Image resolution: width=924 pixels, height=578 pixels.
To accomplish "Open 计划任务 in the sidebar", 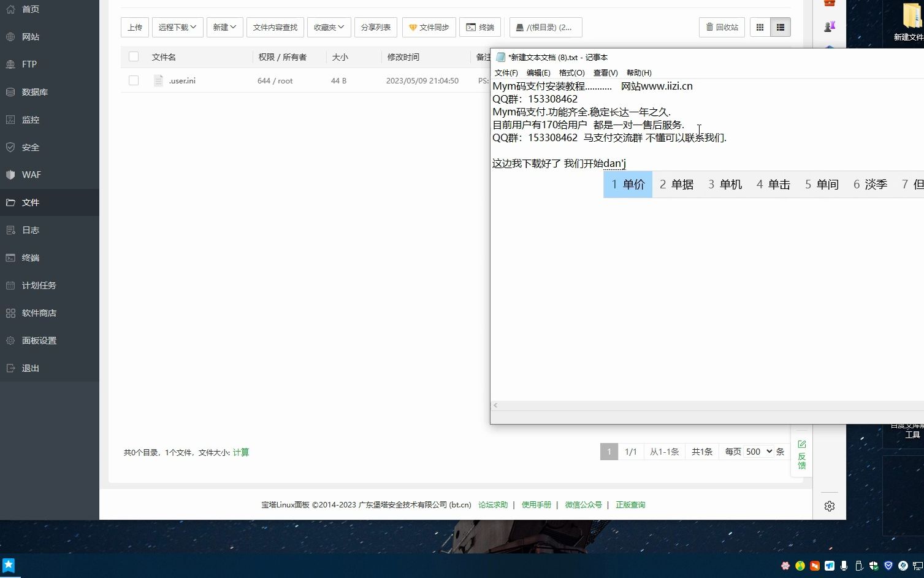I will pos(49,285).
